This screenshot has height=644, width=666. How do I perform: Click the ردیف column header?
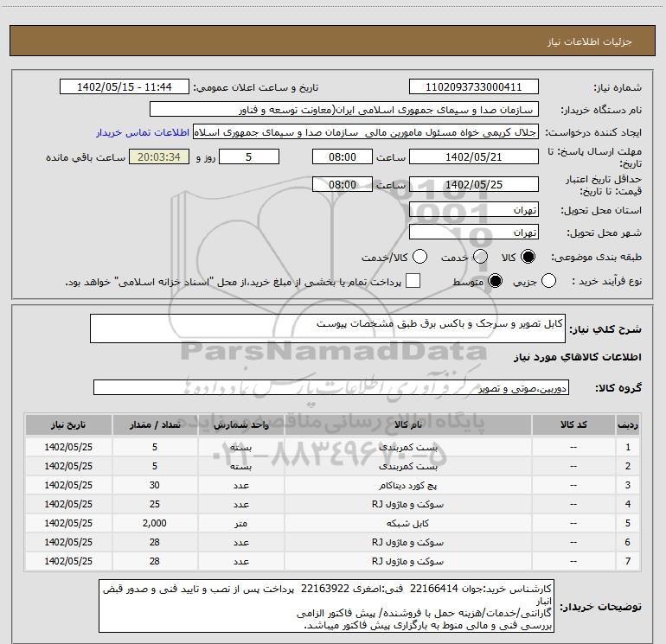point(628,425)
